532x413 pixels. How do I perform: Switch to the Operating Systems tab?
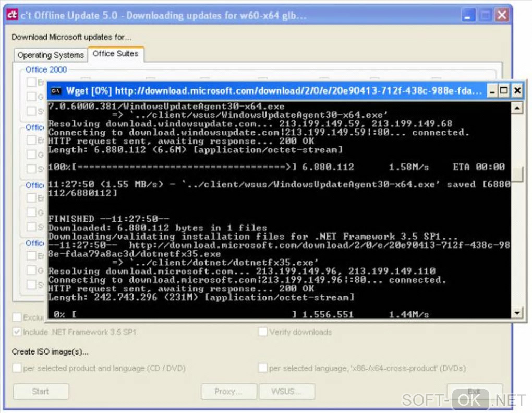click(x=51, y=55)
